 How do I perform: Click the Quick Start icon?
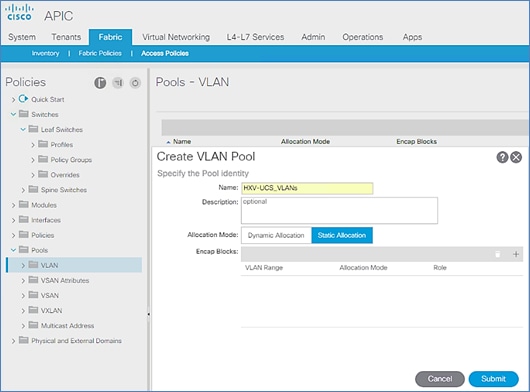coord(23,99)
